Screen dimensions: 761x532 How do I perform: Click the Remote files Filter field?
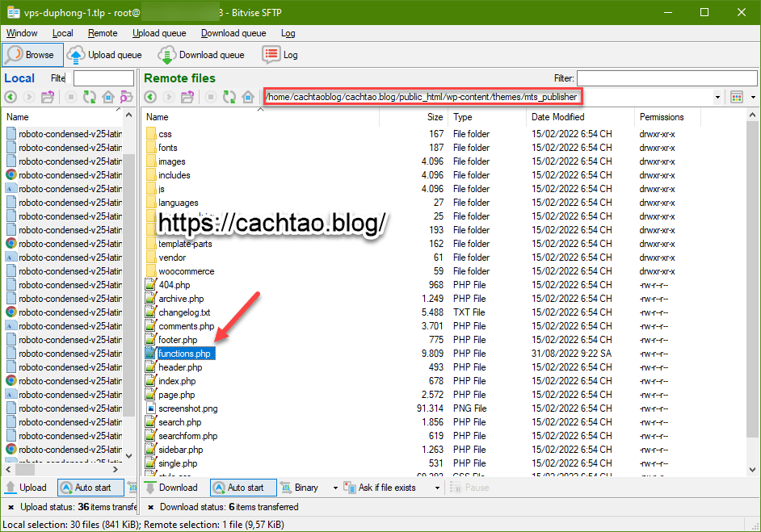[666, 78]
